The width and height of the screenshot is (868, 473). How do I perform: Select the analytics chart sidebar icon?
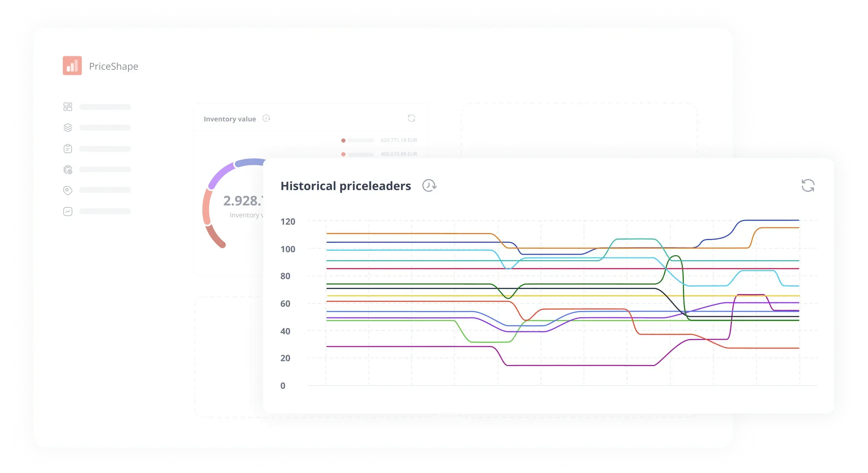coord(68,211)
